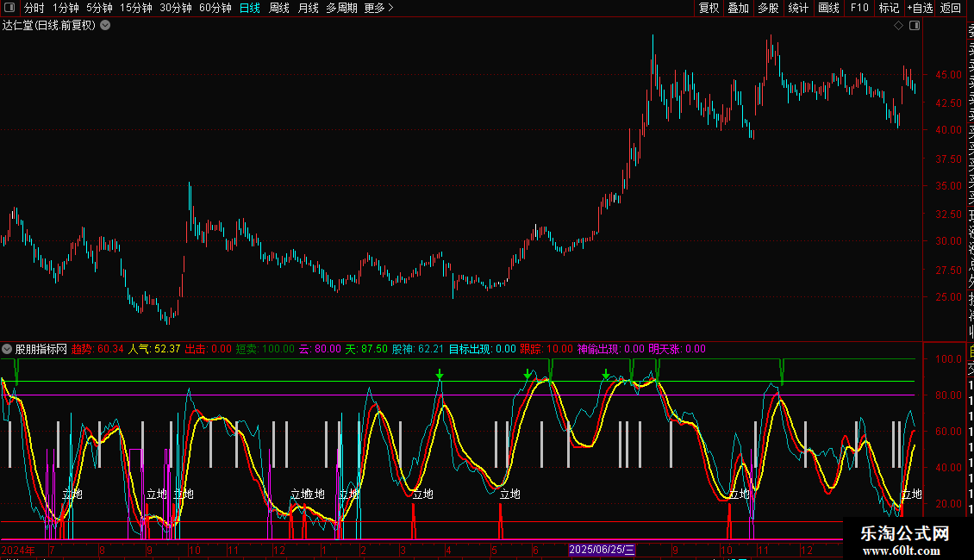Open F10 company information

click(859, 8)
